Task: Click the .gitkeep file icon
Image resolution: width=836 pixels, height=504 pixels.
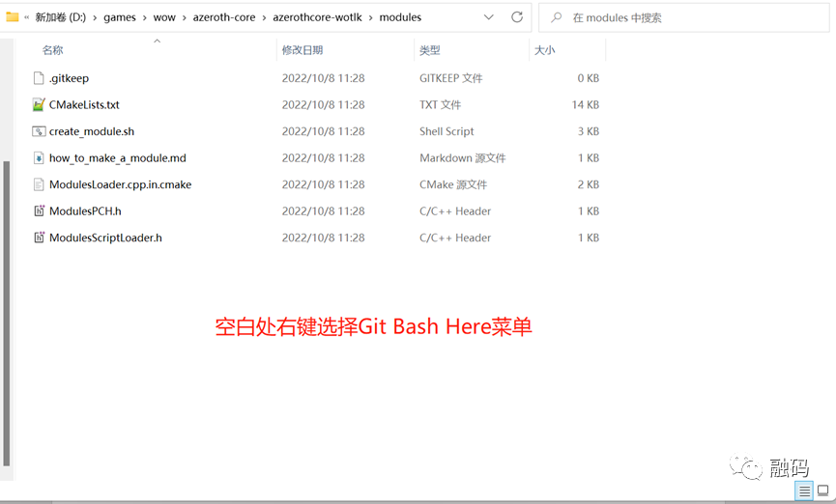Action: point(39,78)
